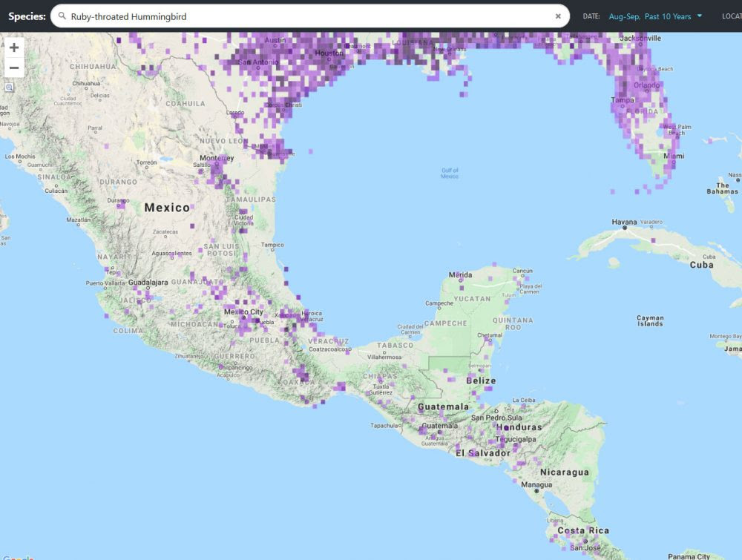
Task: Click the Mérida city label
Action: coord(460,274)
